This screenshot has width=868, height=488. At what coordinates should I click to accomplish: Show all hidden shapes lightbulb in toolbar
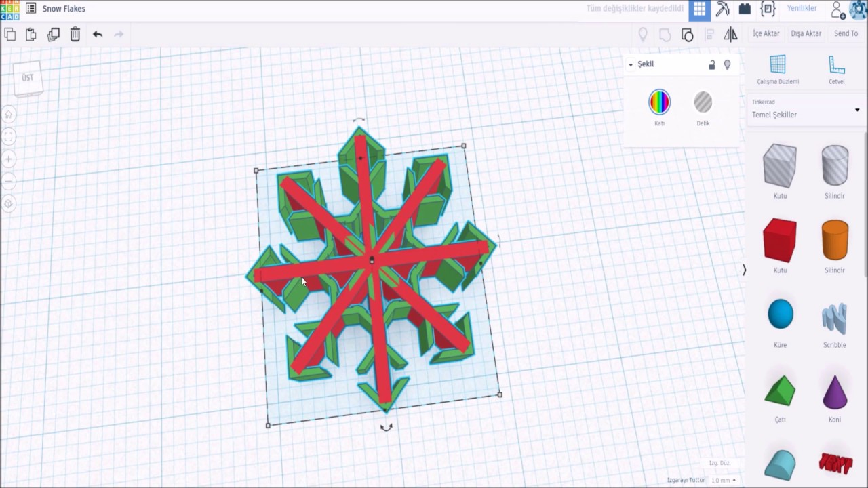pos(643,35)
